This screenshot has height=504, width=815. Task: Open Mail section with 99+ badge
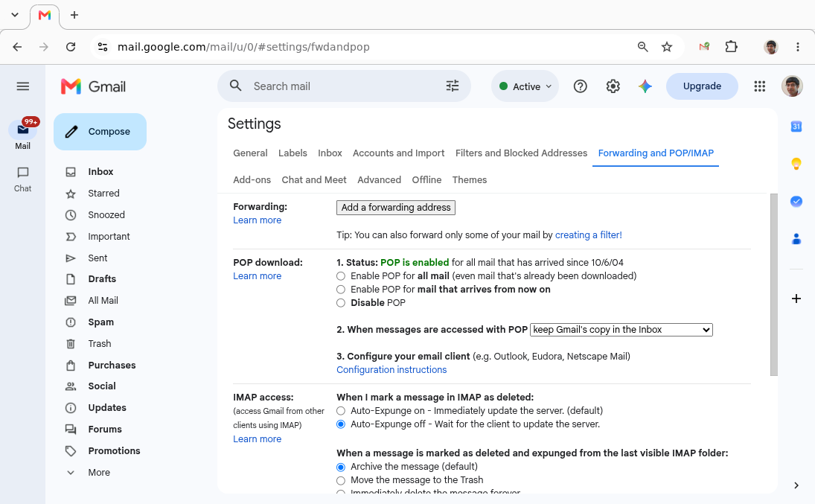click(x=23, y=134)
